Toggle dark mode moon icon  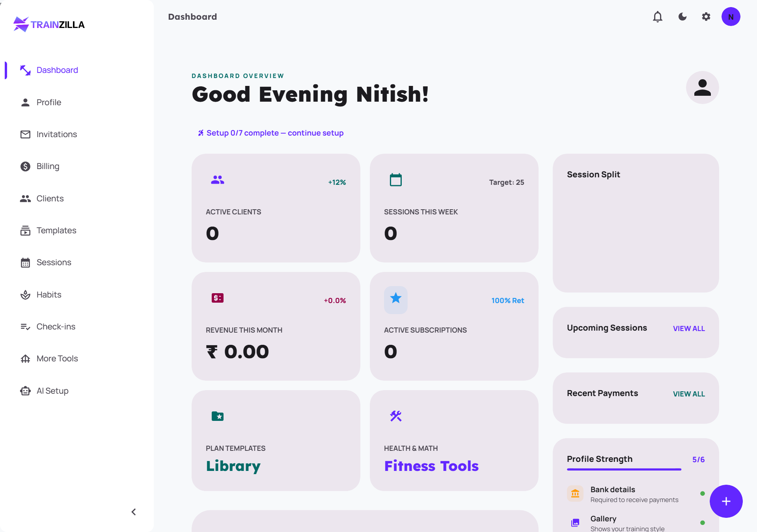point(682,17)
